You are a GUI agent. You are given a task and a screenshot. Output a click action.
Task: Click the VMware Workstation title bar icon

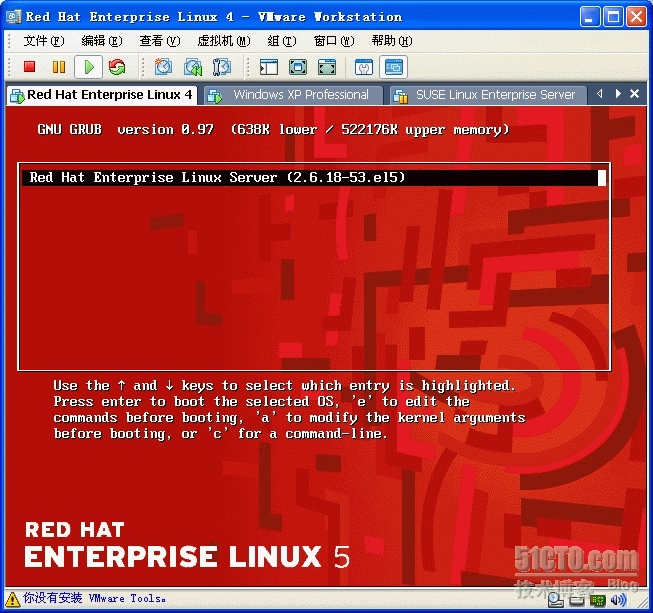tap(13, 17)
